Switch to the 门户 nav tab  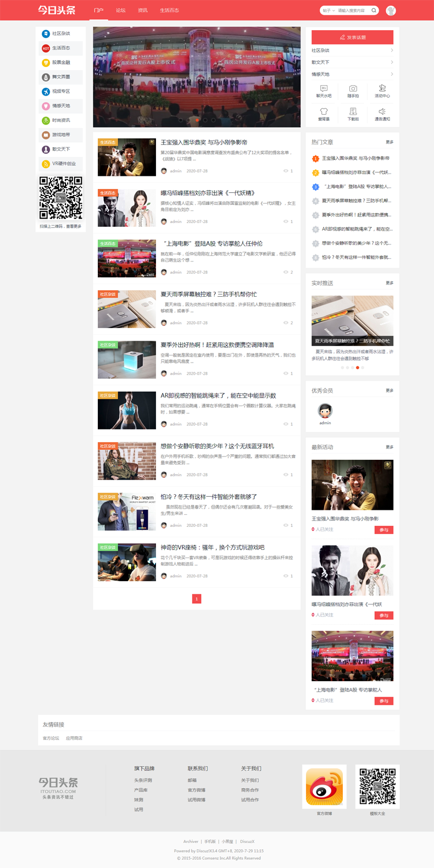click(98, 10)
